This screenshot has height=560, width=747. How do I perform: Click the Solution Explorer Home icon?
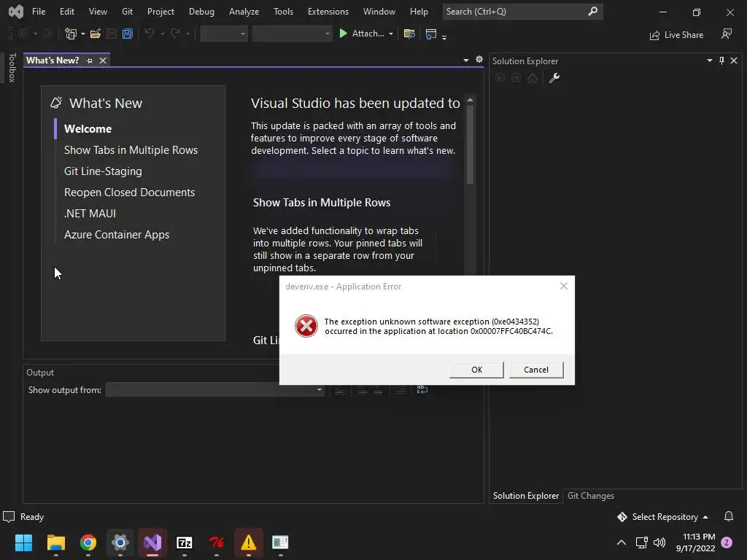[x=533, y=78]
